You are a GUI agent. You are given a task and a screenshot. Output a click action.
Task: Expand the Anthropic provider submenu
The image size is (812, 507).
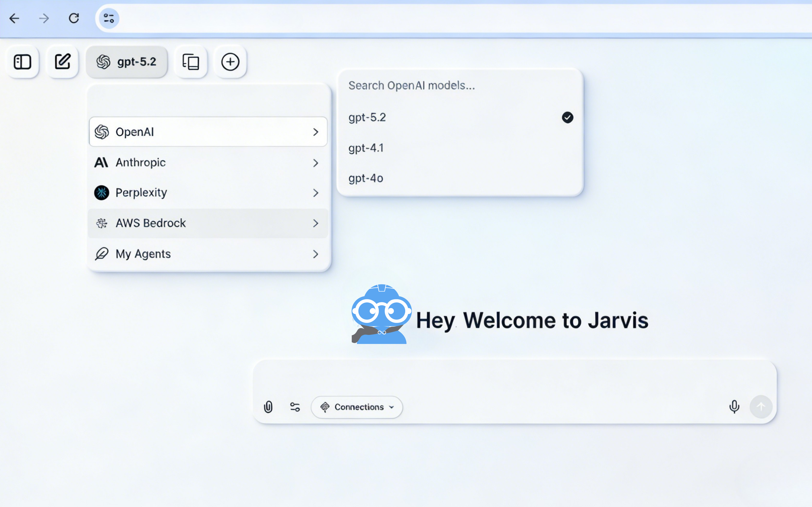pyautogui.click(x=208, y=163)
